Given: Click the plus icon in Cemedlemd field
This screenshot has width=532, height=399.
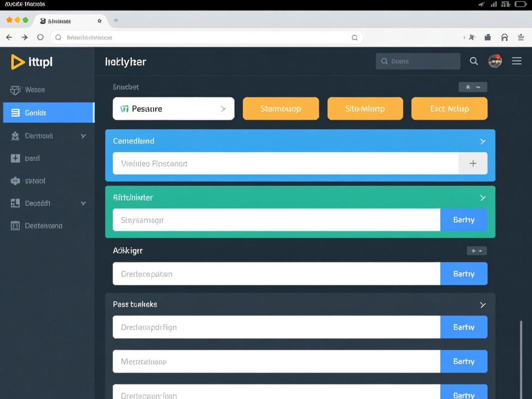Looking at the screenshot, I should pyautogui.click(x=473, y=163).
